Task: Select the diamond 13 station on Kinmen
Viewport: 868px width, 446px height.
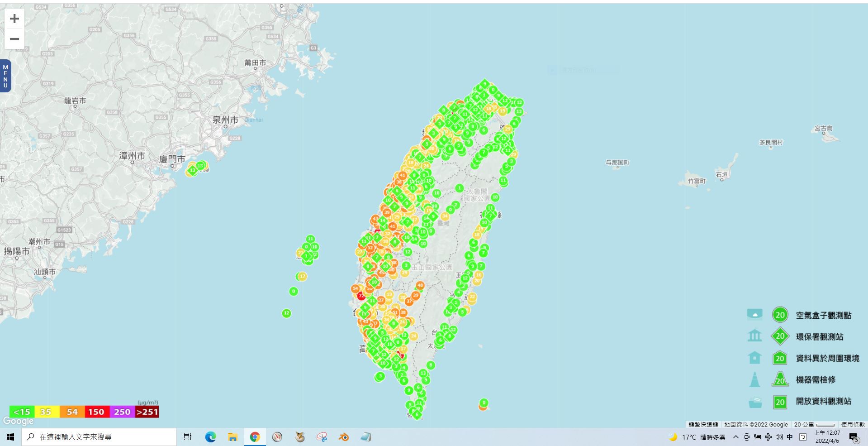Action: click(193, 171)
